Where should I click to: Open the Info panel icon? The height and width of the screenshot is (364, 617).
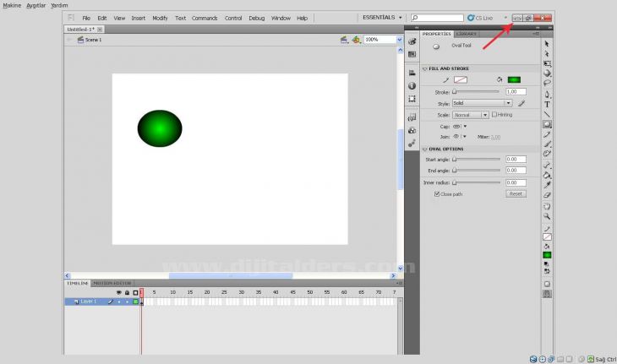(412, 85)
